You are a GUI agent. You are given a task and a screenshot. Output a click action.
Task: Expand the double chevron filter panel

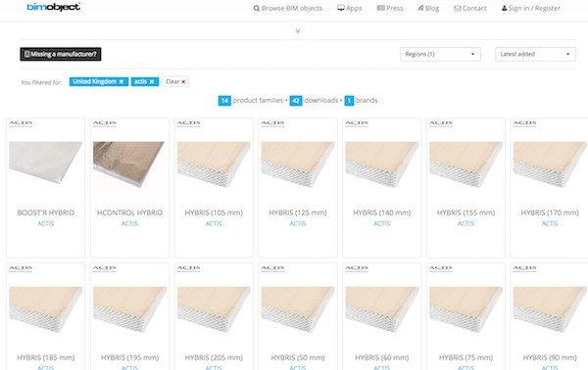pyautogui.click(x=298, y=31)
